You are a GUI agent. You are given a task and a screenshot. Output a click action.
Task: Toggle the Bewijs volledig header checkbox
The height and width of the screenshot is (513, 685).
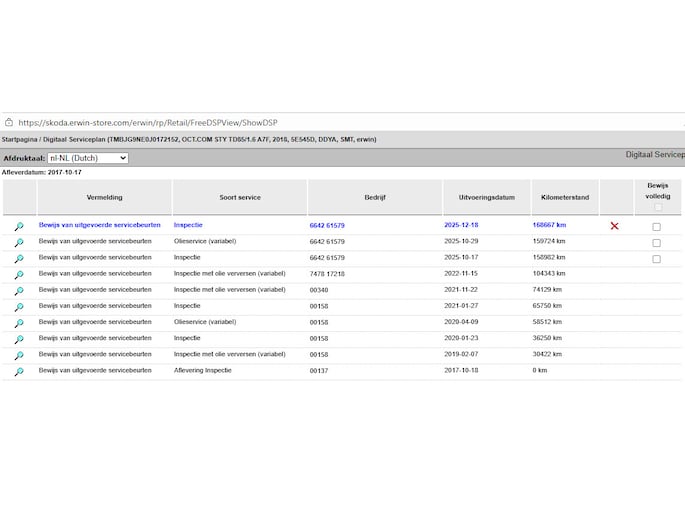tap(657, 207)
